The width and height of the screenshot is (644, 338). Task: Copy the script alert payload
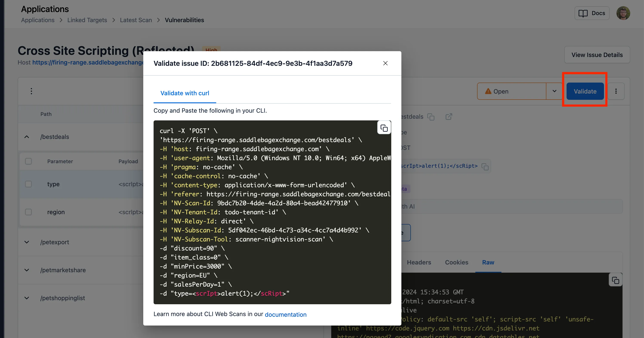pos(485,166)
